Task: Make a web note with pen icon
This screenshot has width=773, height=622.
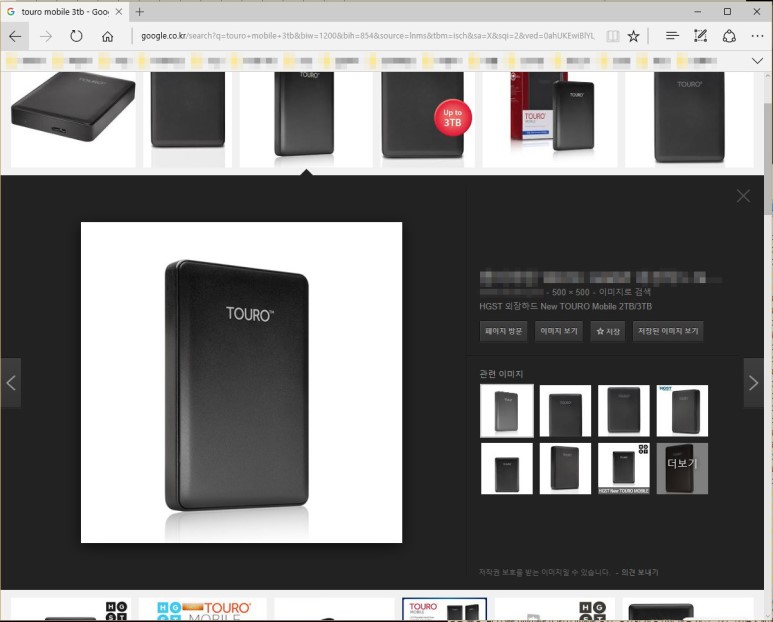Action: click(701, 36)
